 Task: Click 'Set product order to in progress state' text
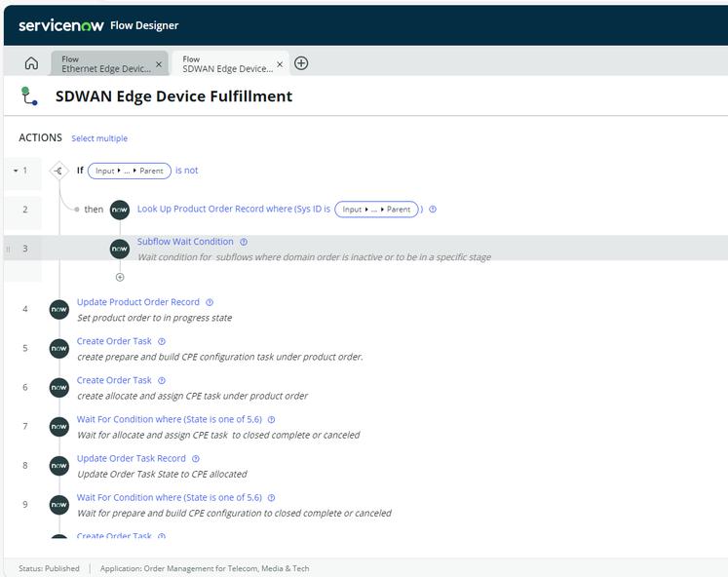[155, 318]
